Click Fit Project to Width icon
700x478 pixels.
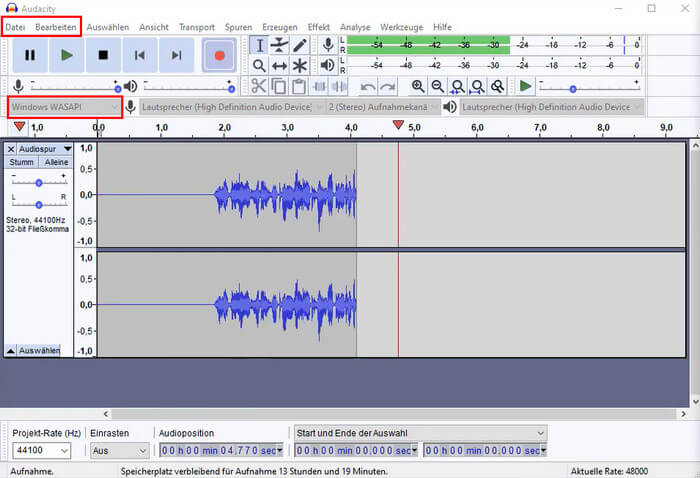478,86
